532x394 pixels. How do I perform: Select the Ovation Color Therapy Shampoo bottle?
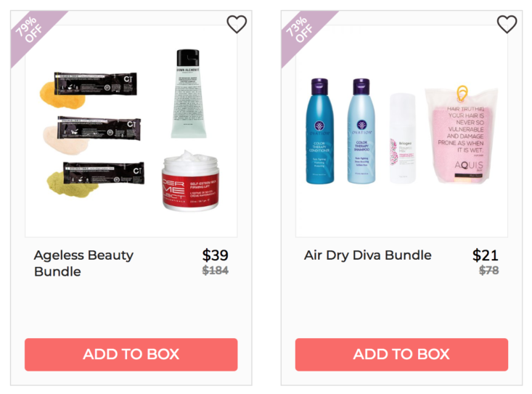[x=361, y=131]
